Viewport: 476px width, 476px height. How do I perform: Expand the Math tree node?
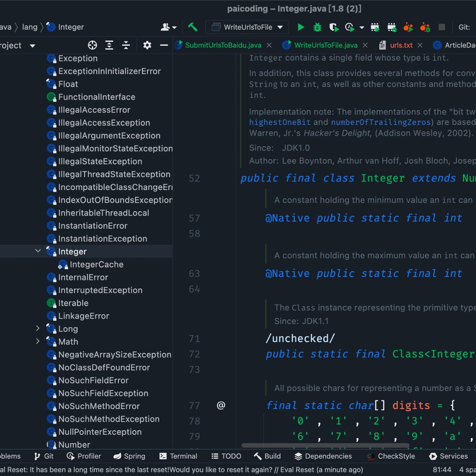(x=38, y=341)
